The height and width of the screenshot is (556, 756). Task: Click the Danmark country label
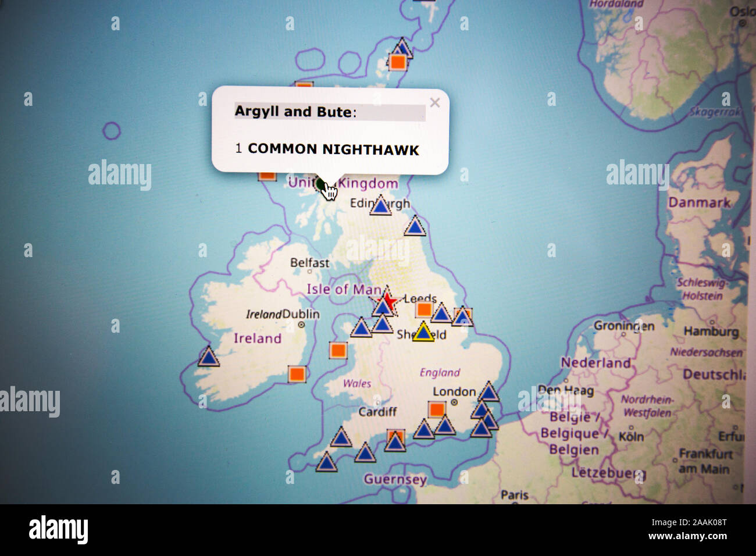click(x=699, y=203)
